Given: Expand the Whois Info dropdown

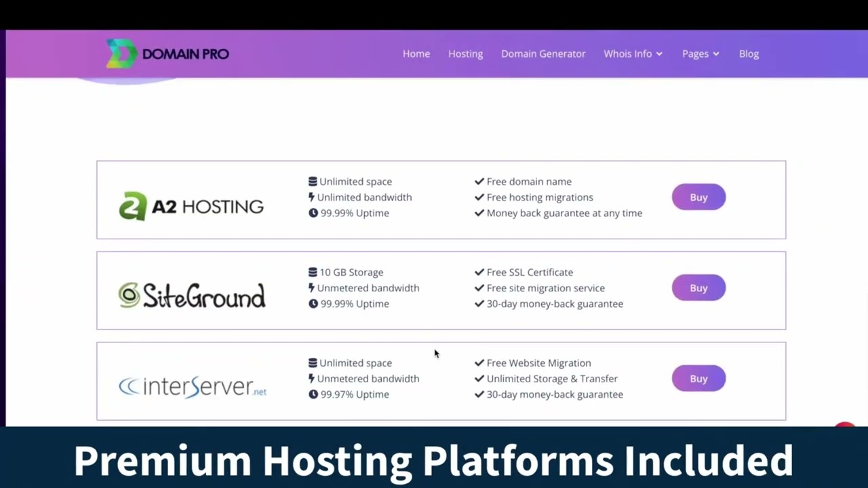Looking at the screenshot, I should click(633, 54).
